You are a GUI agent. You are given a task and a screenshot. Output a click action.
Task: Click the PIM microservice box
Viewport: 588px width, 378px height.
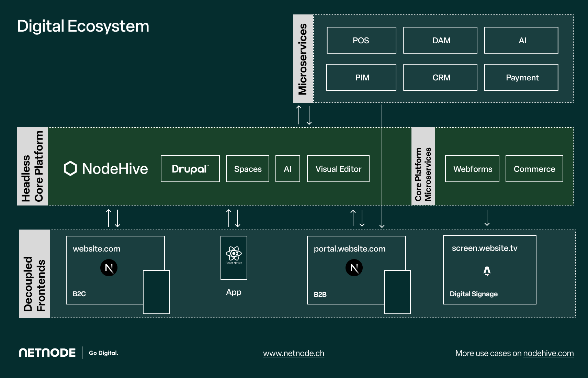pos(361,77)
